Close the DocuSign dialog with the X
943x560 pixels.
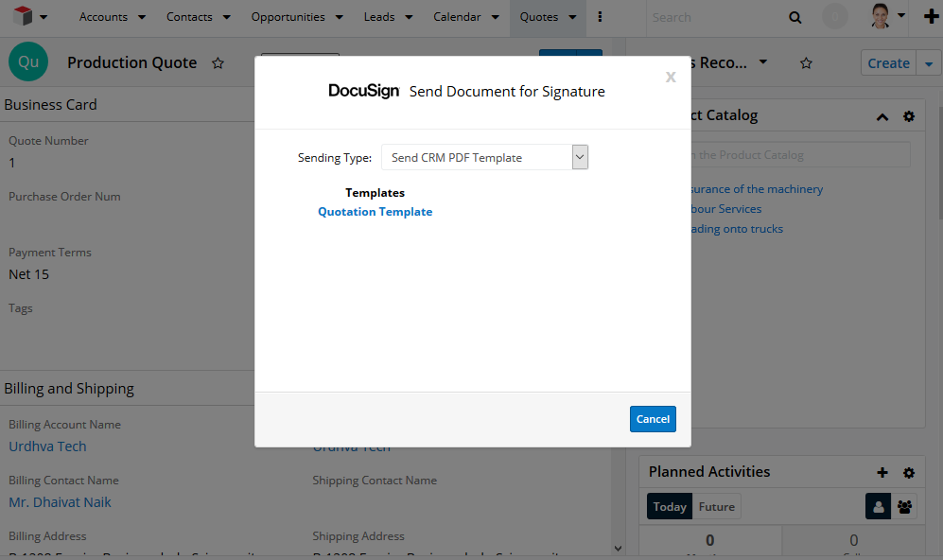(671, 77)
